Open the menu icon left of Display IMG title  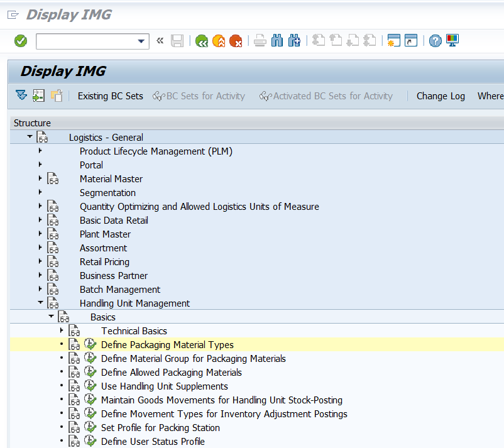pos(13,15)
